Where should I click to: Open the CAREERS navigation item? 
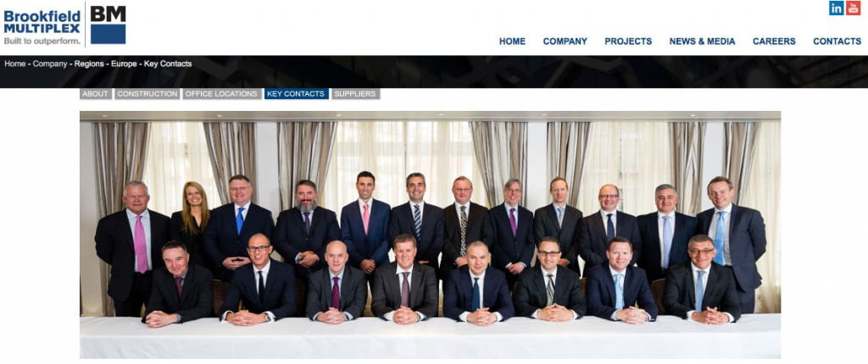point(774,41)
